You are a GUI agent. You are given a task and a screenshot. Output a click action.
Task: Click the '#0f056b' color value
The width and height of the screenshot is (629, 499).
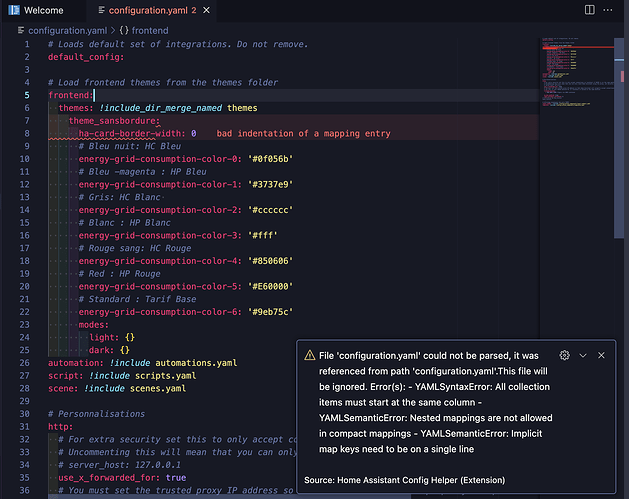(x=270, y=159)
